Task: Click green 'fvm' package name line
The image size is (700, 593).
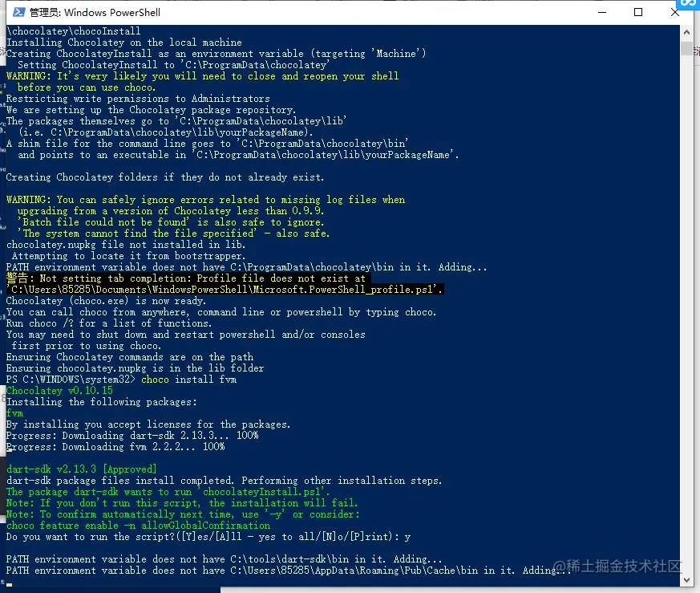Action: click(14, 413)
